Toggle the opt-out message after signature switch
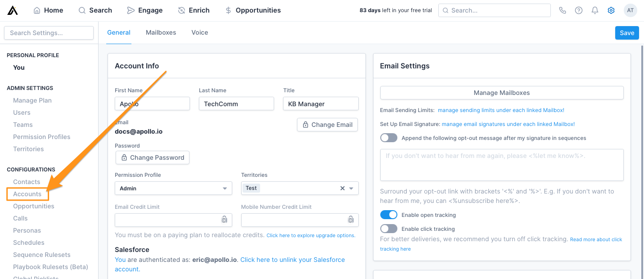The image size is (644, 279). [x=388, y=138]
